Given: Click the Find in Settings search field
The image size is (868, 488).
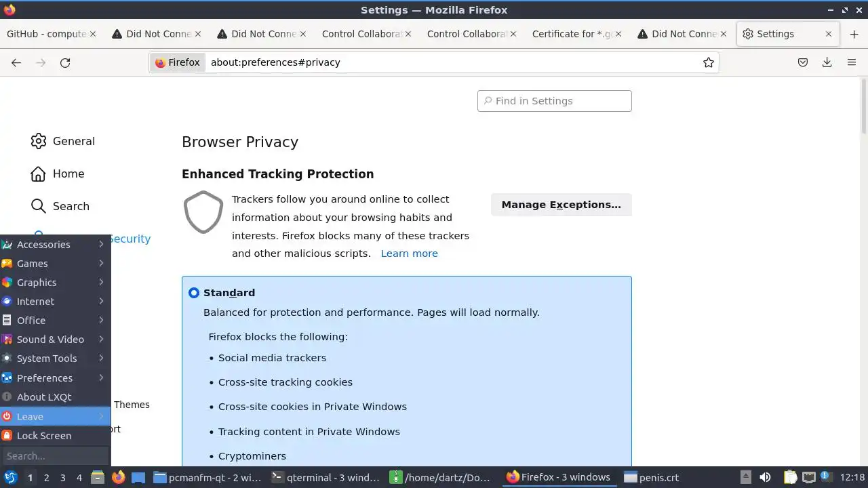Looking at the screenshot, I should coord(555,101).
